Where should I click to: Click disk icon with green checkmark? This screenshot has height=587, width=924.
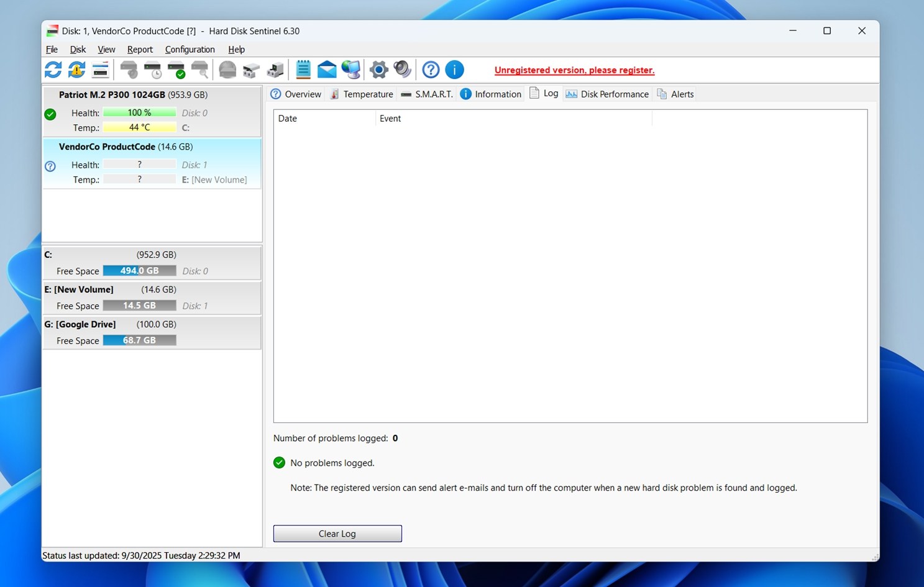point(176,70)
